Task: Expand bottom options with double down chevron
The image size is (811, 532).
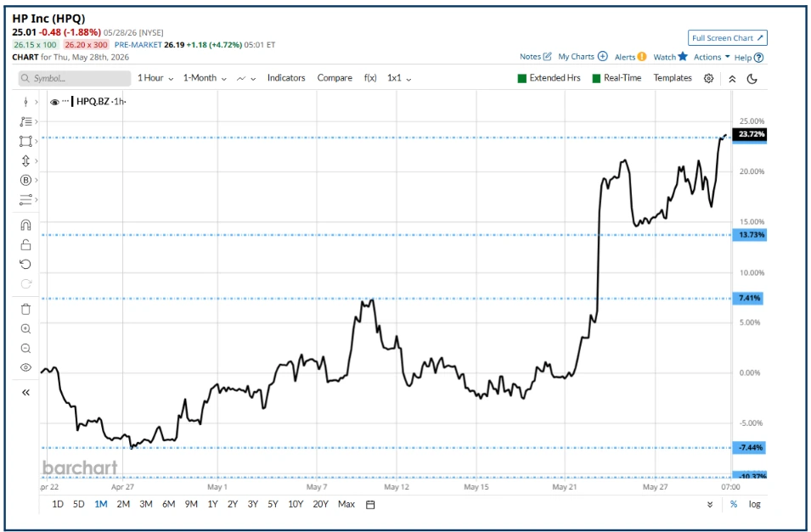Action: [710, 505]
